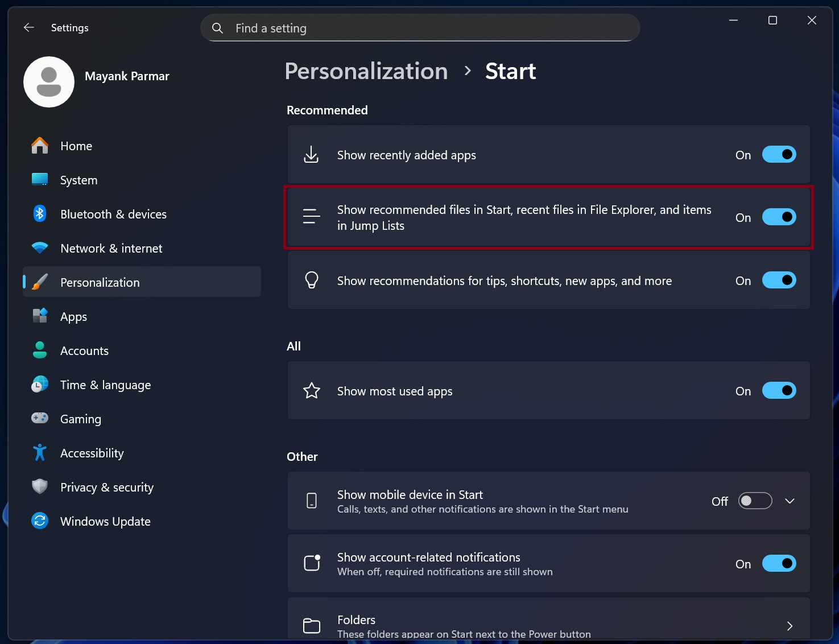Click the Find a setting search box
Viewport: 839px width, 644px height.
tap(420, 27)
